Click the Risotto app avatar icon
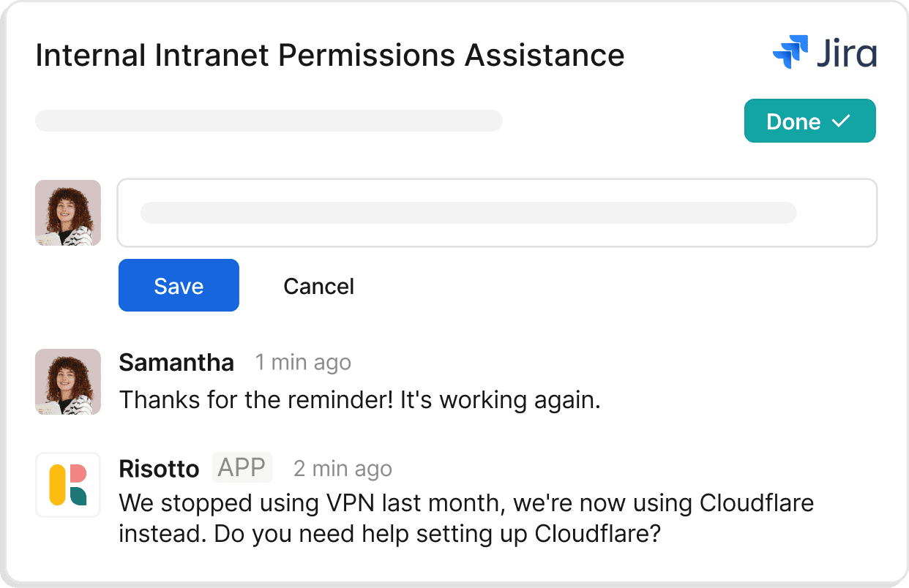The width and height of the screenshot is (909, 588). coord(68,485)
